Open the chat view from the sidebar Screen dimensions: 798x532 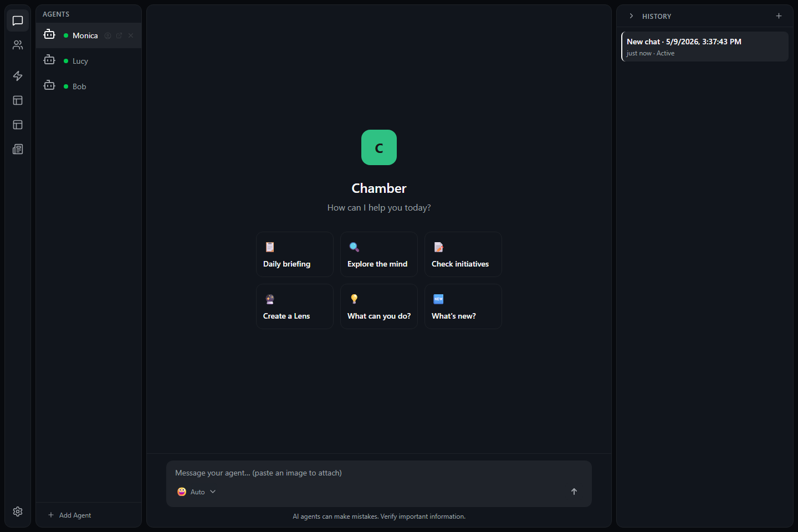(18, 21)
